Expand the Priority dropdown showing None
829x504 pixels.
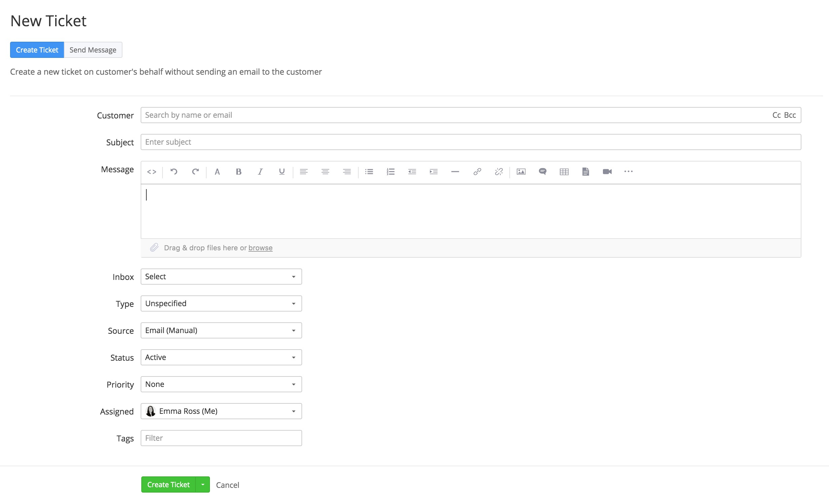coord(221,384)
